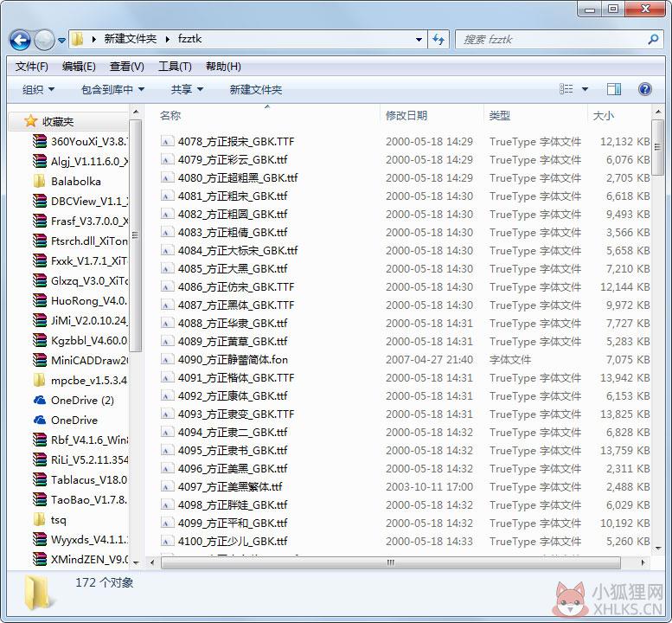Image resolution: width=672 pixels, height=623 pixels.
Task: Select Fxxk_V1.7.1_XiT in sidebar
Action: 89,260
